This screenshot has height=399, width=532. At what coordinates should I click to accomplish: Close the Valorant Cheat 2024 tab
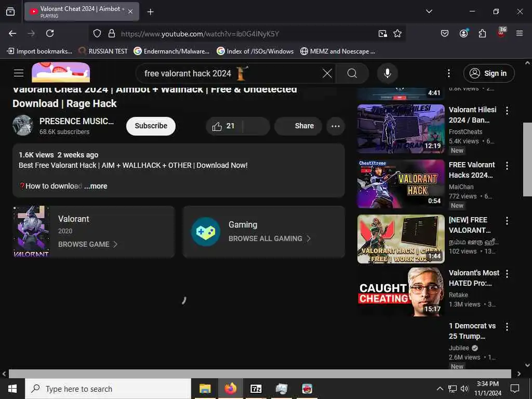(130, 11)
